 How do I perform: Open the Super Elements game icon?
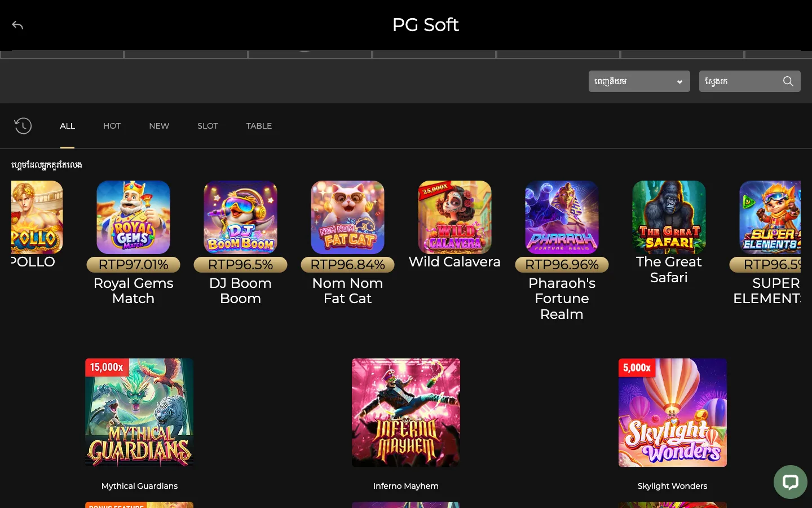(x=770, y=217)
